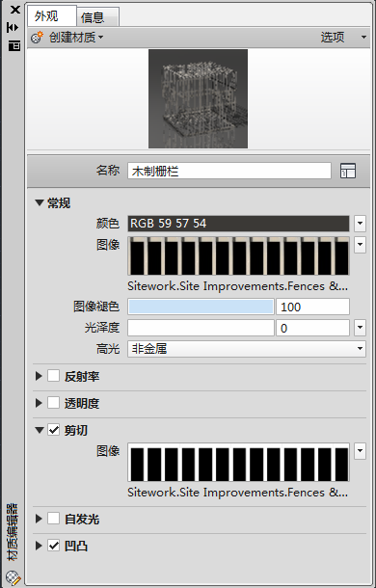Image resolution: width=376 pixels, height=588 pixels.
Task: Enable the 透明度 checkbox
Action: pos(53,403)
